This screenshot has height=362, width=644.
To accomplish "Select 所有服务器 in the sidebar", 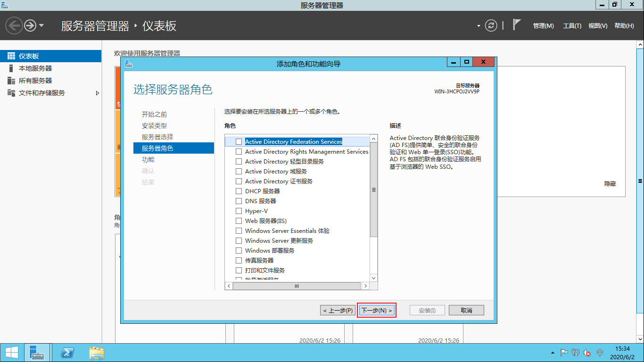I will [x=29, y=80].
